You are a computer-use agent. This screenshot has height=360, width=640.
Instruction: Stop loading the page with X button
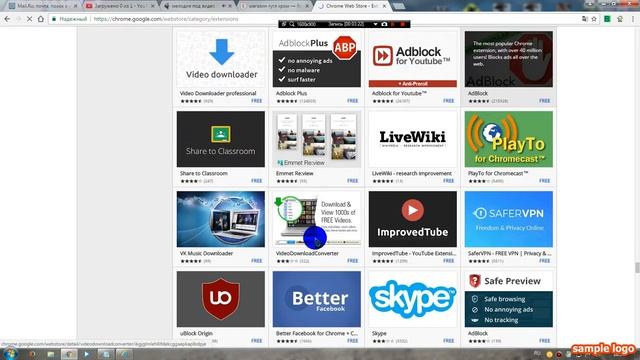click(29, 19)
